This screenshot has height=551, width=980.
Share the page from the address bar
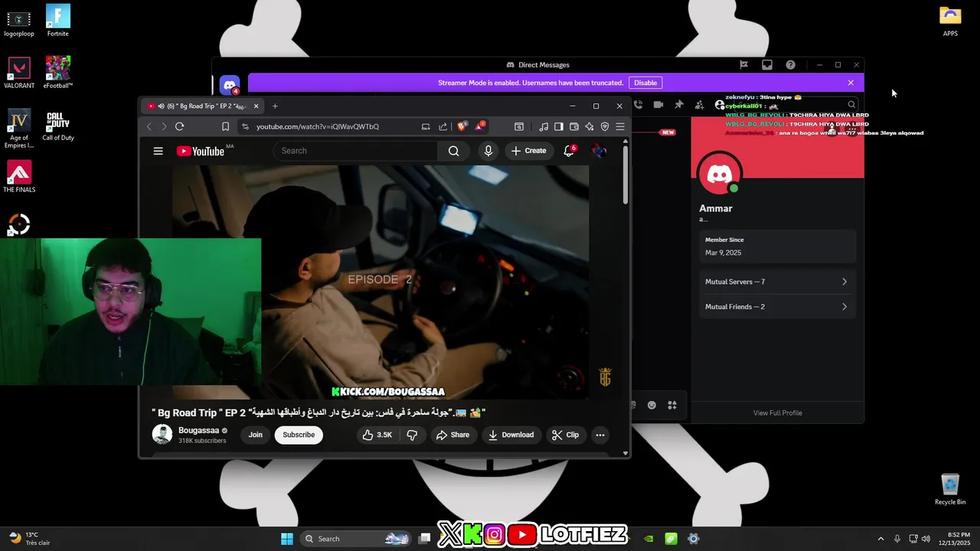pos(443,126)
